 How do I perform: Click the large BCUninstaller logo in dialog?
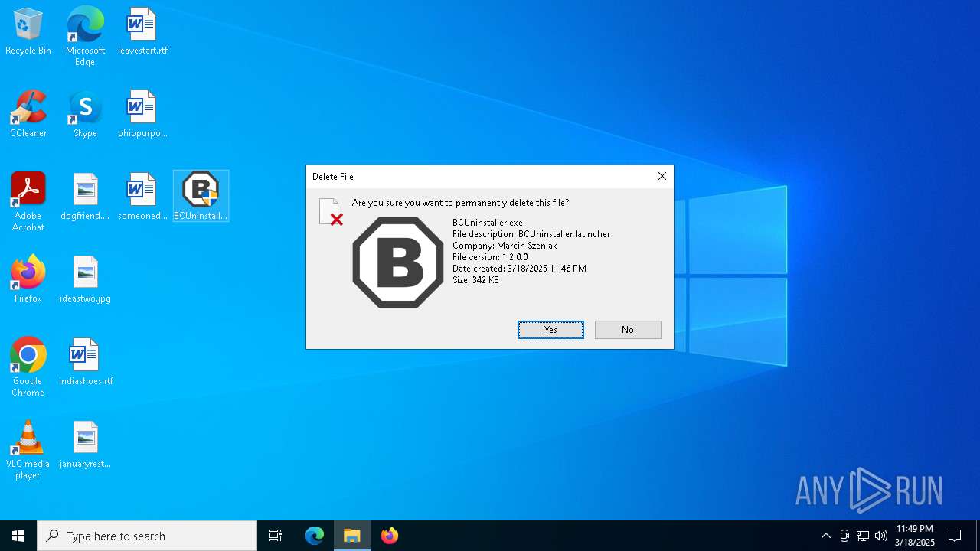(x=398, y=262)
